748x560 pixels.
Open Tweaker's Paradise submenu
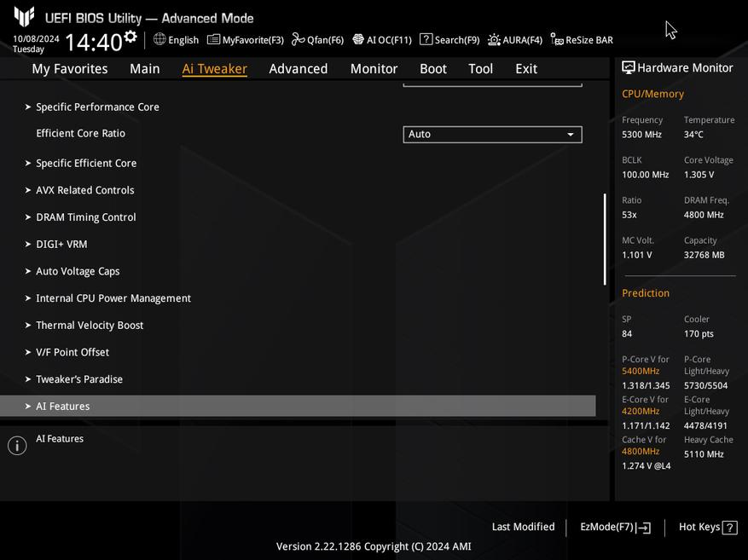tap(79, 379)
